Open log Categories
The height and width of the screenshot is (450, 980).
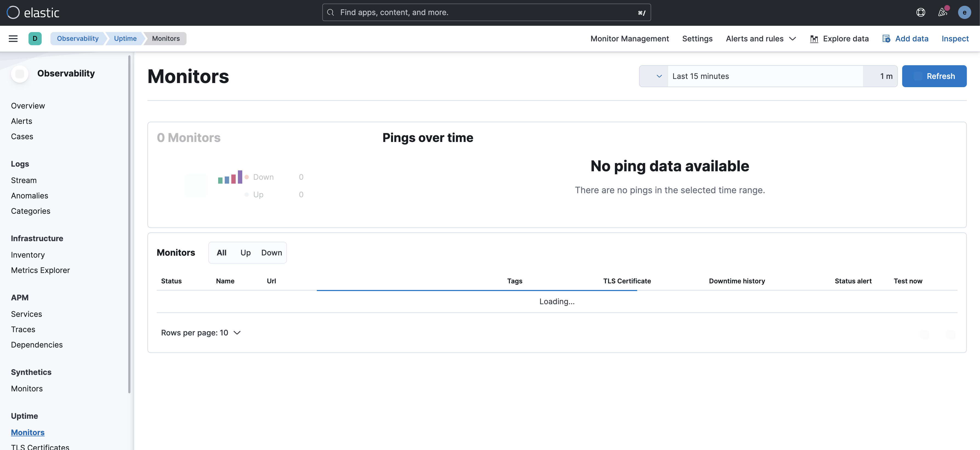pos(30,211)
